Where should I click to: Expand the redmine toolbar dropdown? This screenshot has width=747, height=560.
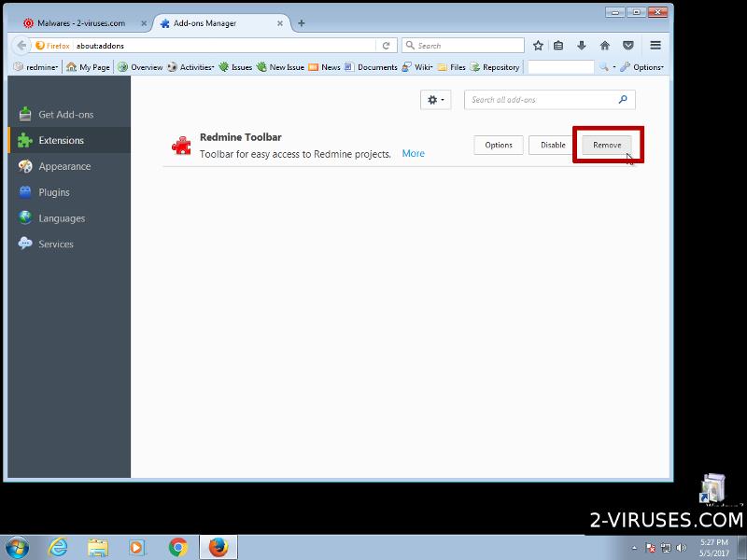point(36,67)
